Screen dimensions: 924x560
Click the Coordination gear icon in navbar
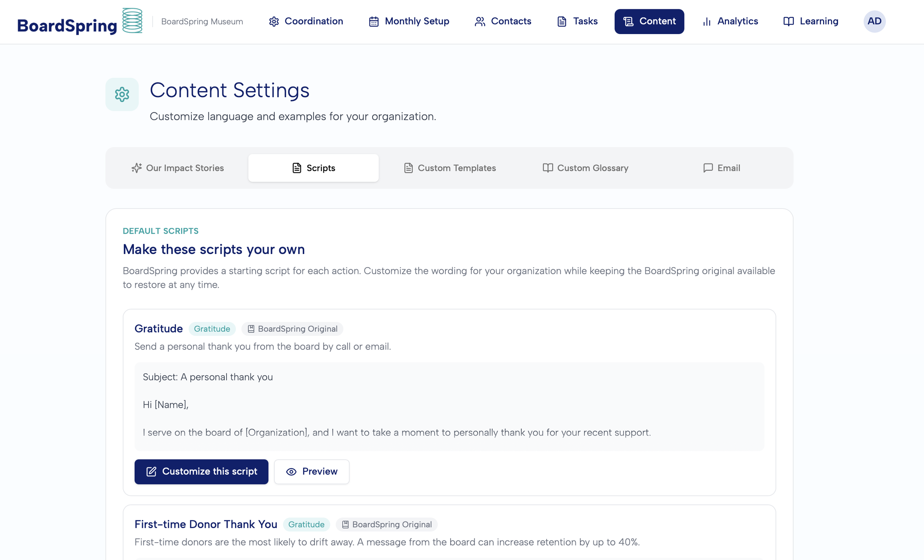point(274,22)
